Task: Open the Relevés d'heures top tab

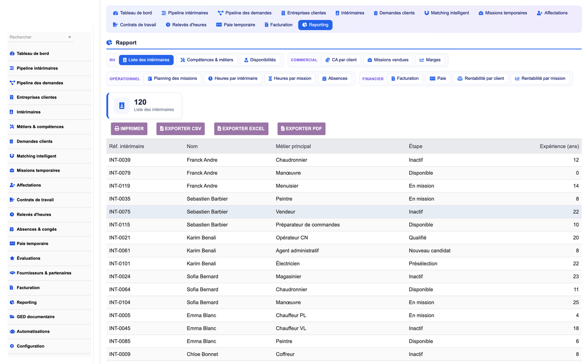Action: tap(186, 24)
